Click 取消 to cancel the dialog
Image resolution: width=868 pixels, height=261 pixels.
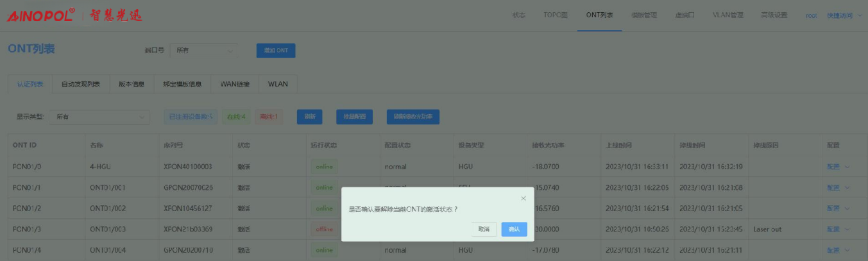click(484, 229)
